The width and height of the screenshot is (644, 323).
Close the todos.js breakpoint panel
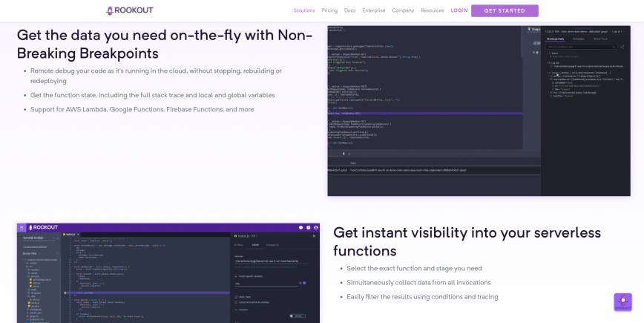[314, 236]
